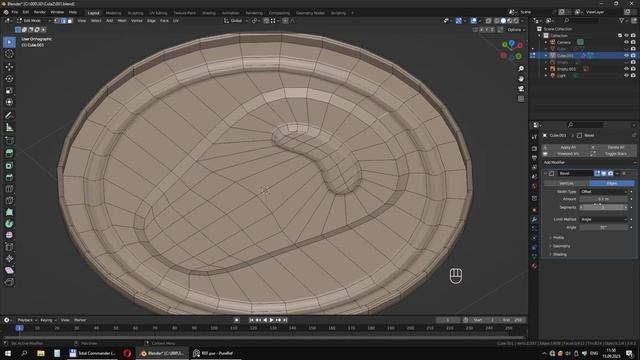Screen dimensions: 640x360
Task: Select the Edge Slide tool
Action: tap(9, 247)
